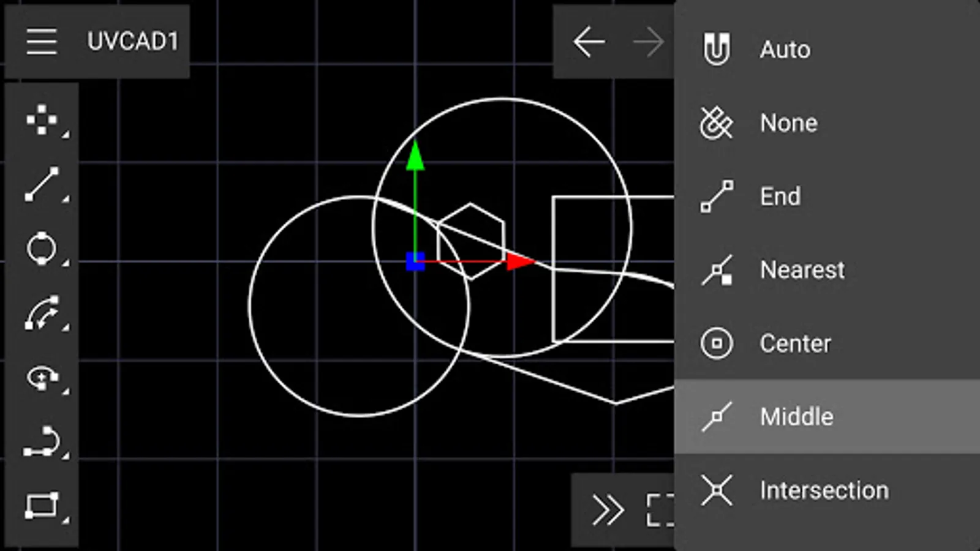Click the dashed selection frame icon
Image resolution: width=980 pixels, height=551 pixels.
tap(660, 510)
